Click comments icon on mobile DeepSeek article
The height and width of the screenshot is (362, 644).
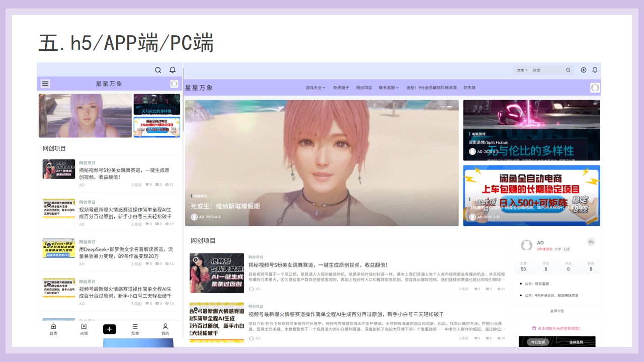[x=157, y=264]
